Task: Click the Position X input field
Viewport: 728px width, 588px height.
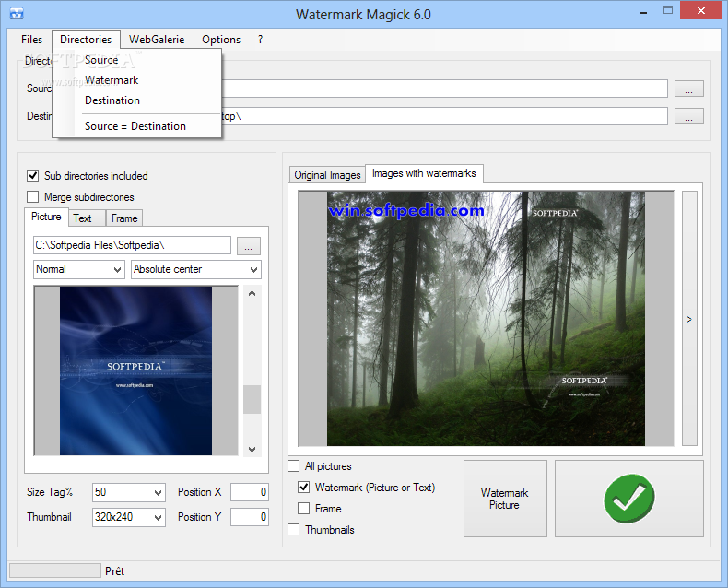Action: pyautogui.click(x=250, y=492)
